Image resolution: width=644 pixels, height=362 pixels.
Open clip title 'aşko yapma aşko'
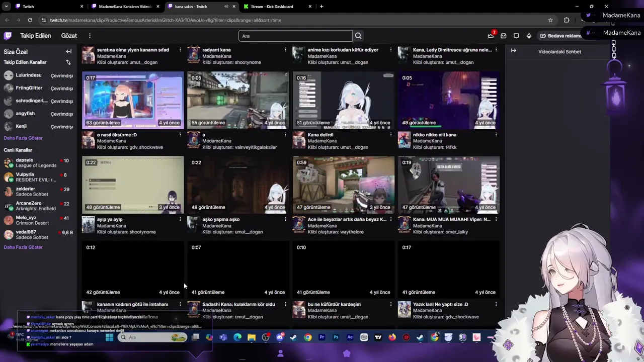[221, 219]
